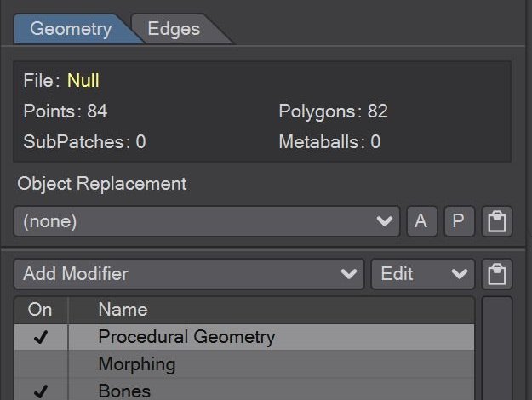Switch to the Geometry tab
This screenshot has width=532, height=400.
click(x=72, y=29)
